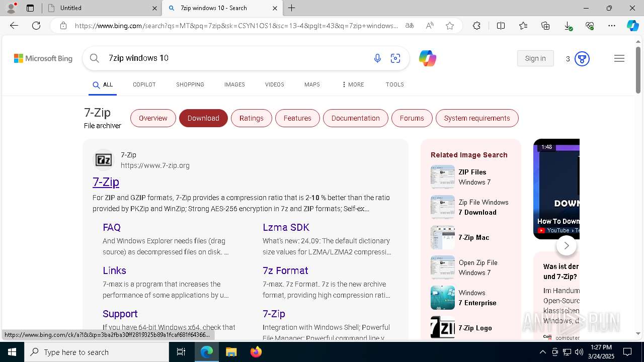644x362 pixels.
Task: Search by voice microphone icon
Action: coord(377,58)
